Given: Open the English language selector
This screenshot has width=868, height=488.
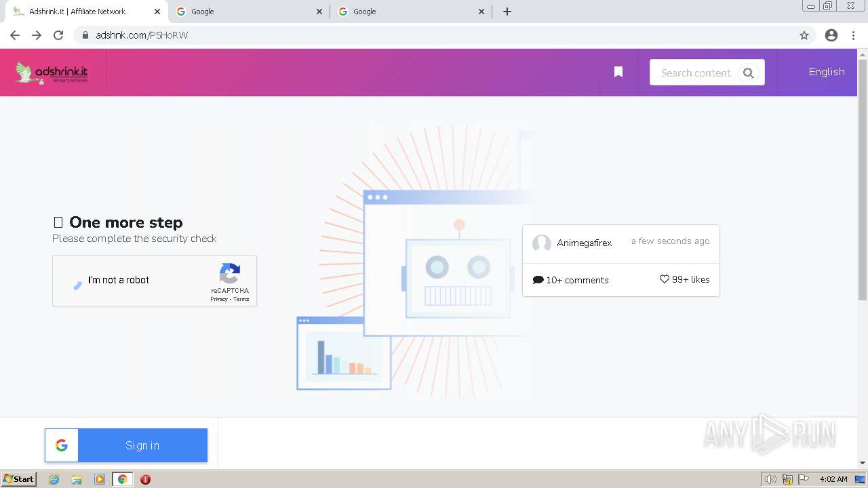Looking at the screenshot, I should coord(826,72).
